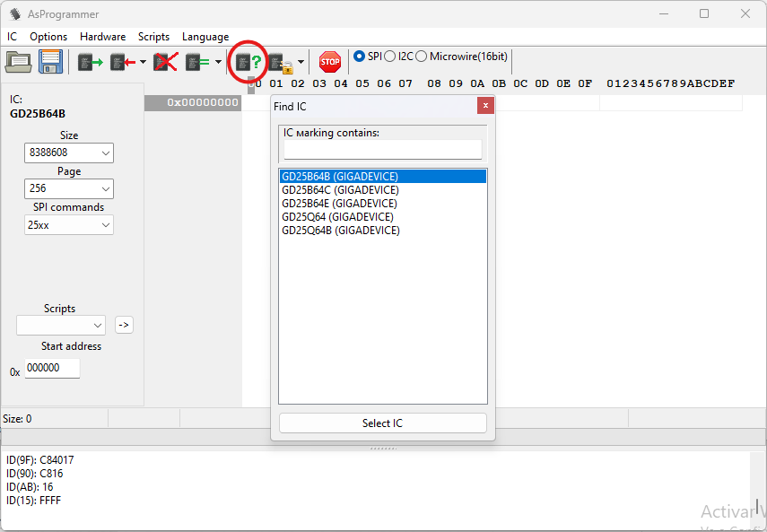Click the Erase IC red cross icon

[166, 62]
